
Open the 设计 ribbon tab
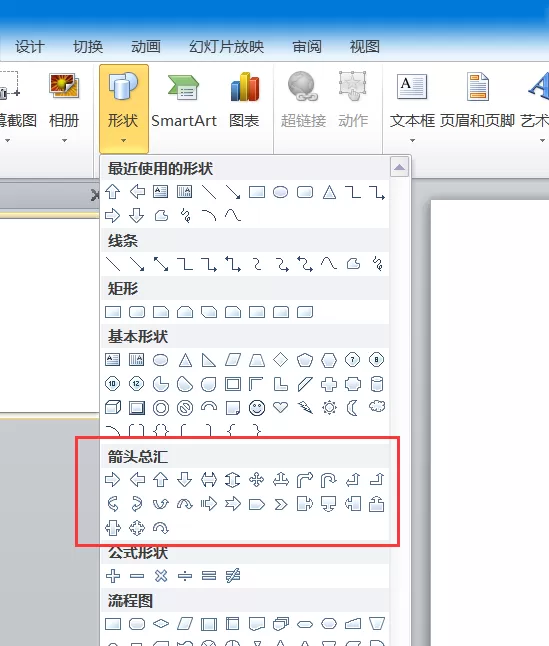pyautogui.click(x=29, y=47)
